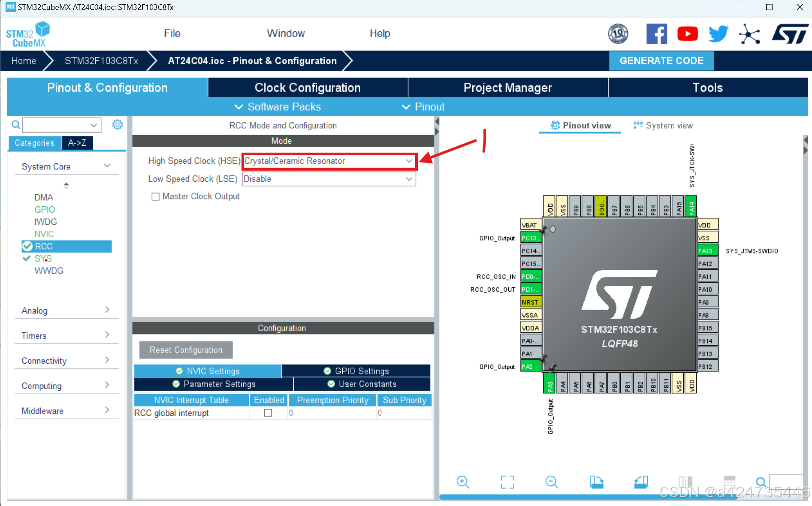The image size is (812, 506).
Task: Collapse the System Core category
Action: coord(107,166)
